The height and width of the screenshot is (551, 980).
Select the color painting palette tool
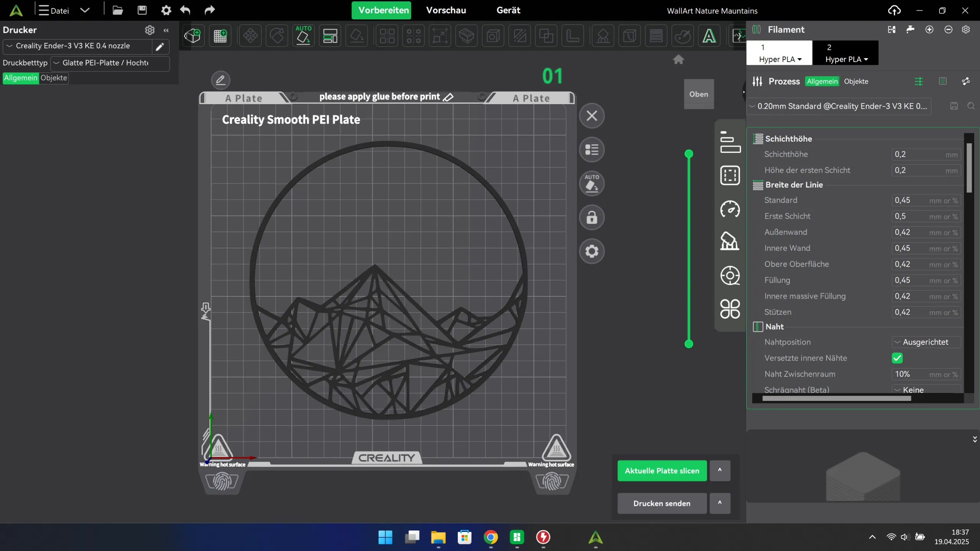pyautogui.click(x=683, y=36)
